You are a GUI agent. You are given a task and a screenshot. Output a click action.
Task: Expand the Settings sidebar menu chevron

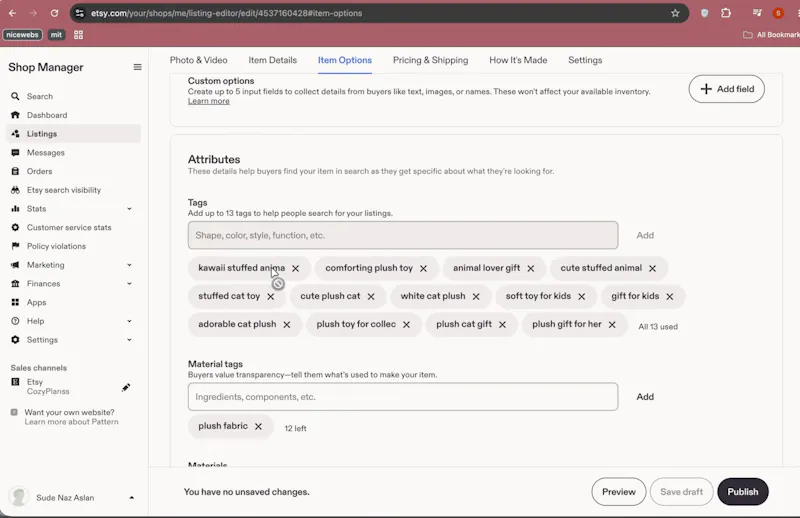tap(129, 340)
